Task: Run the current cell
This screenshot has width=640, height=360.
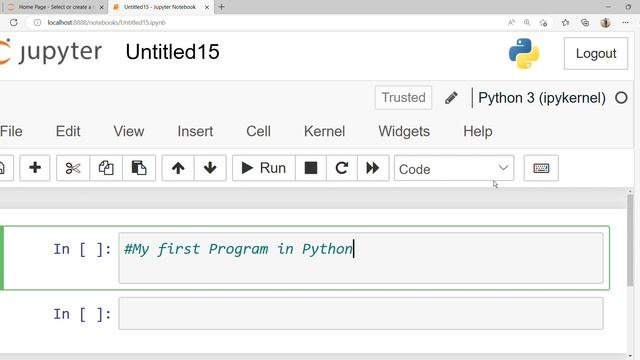Action: (264, 168)
